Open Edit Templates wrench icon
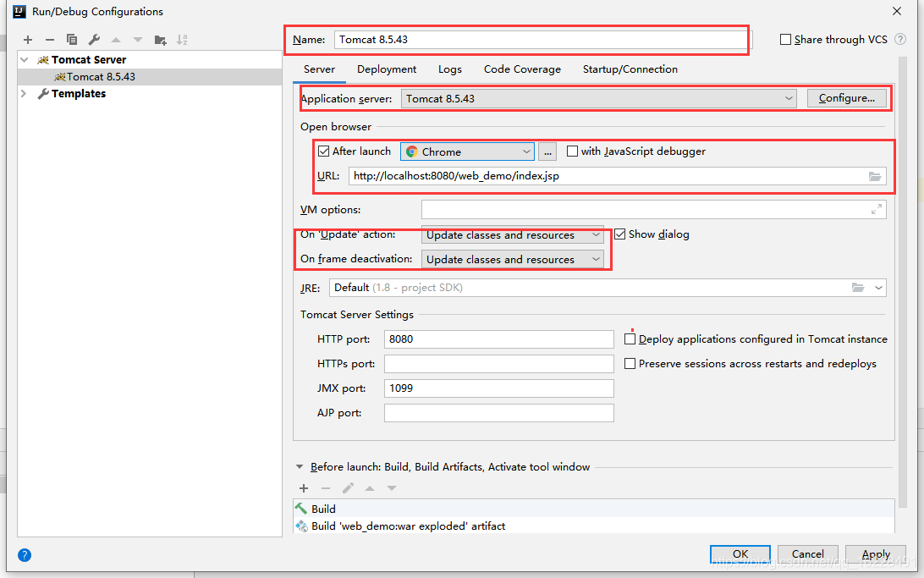This screenshot has width=924, height=578. [x=94, y=40]
